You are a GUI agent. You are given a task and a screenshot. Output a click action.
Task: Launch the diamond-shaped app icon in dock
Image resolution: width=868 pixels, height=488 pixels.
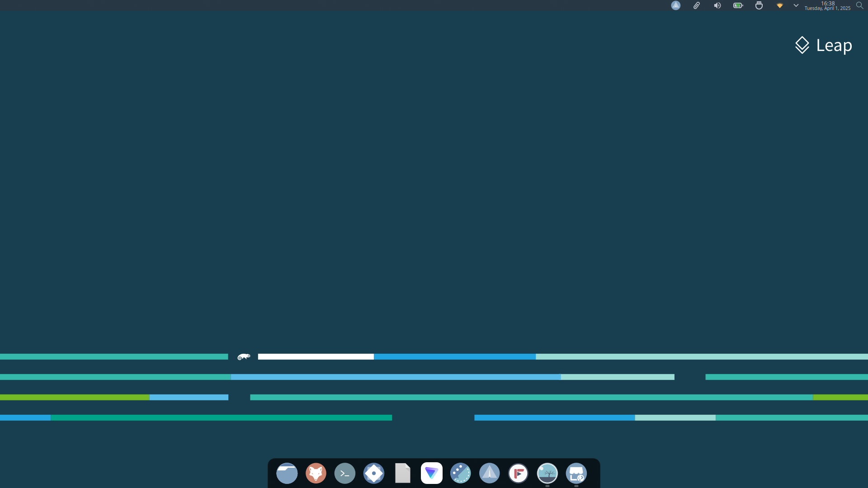click(374, 473)
